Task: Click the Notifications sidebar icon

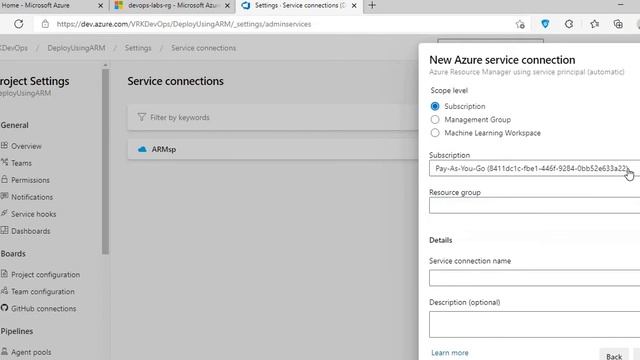Action: pos(4,196)
